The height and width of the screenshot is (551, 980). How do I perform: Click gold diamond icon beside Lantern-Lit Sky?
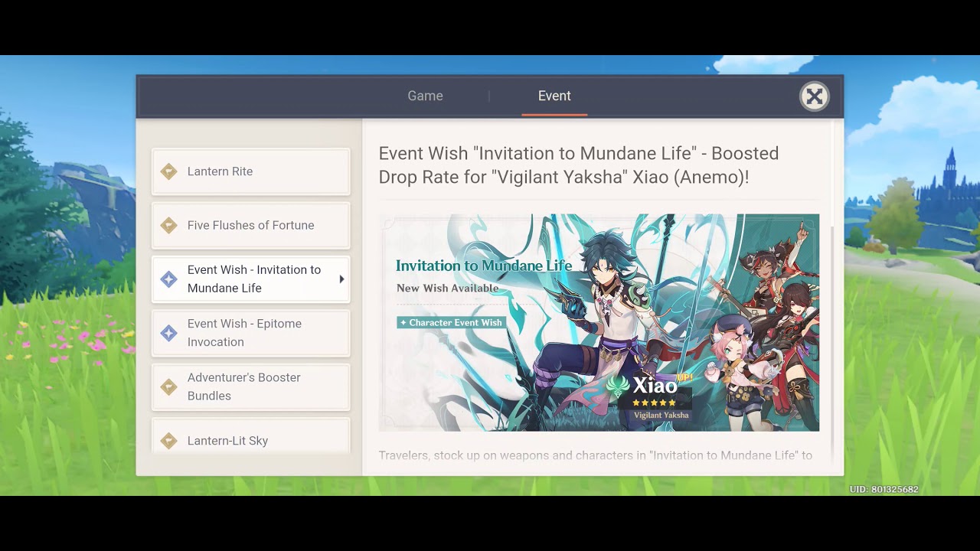[x=169, y=441]
